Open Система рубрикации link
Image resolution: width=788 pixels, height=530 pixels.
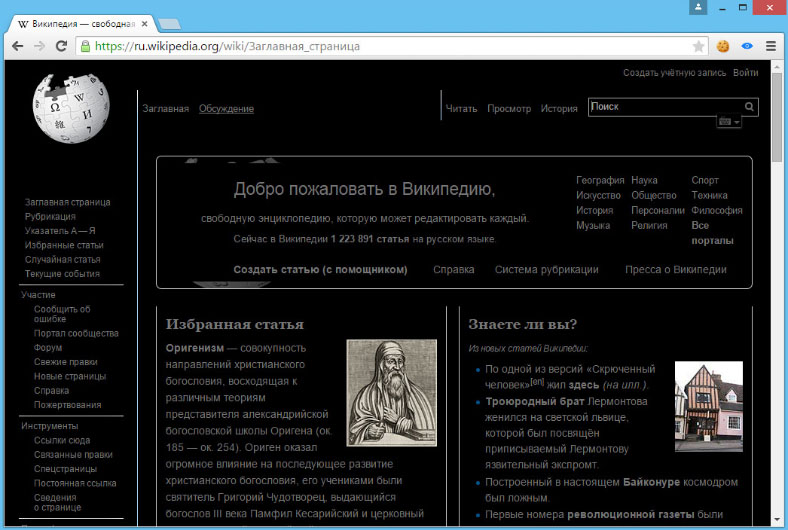[x=546, y=270]
